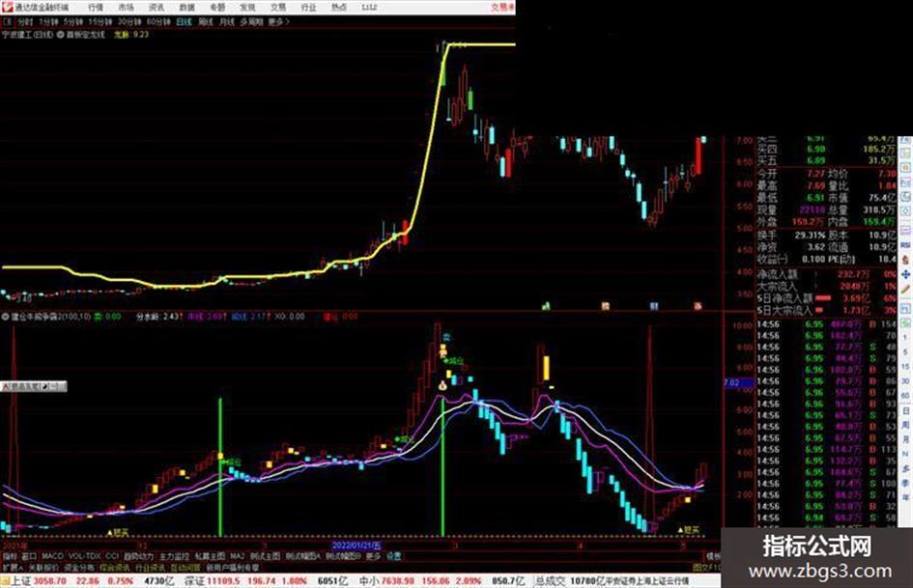Open the 指标 indicator tab
This screenshot has height=588, width=913.
coord(10,556)
